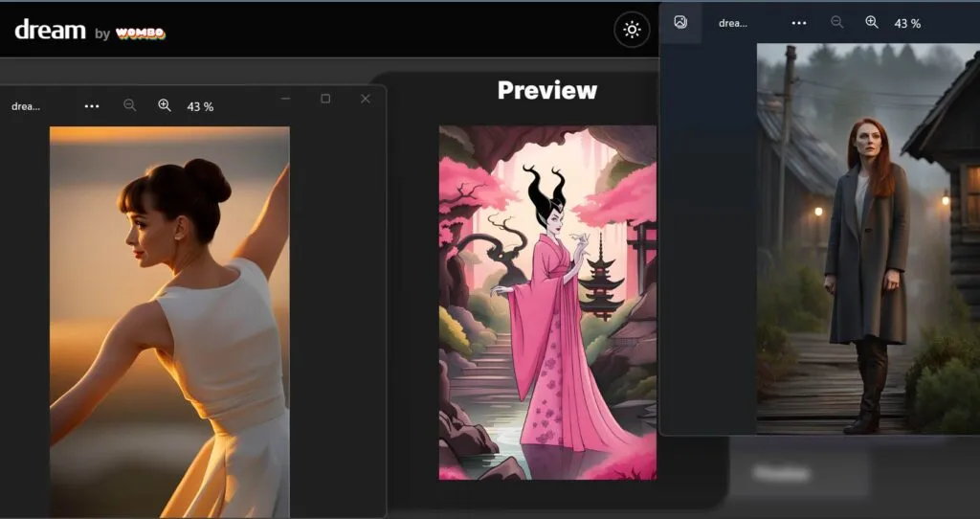Image resolution: width=980 pixels, height=519 pixels.
Task: Open the three-dot menu in left photo window
Action: point(92,106)
